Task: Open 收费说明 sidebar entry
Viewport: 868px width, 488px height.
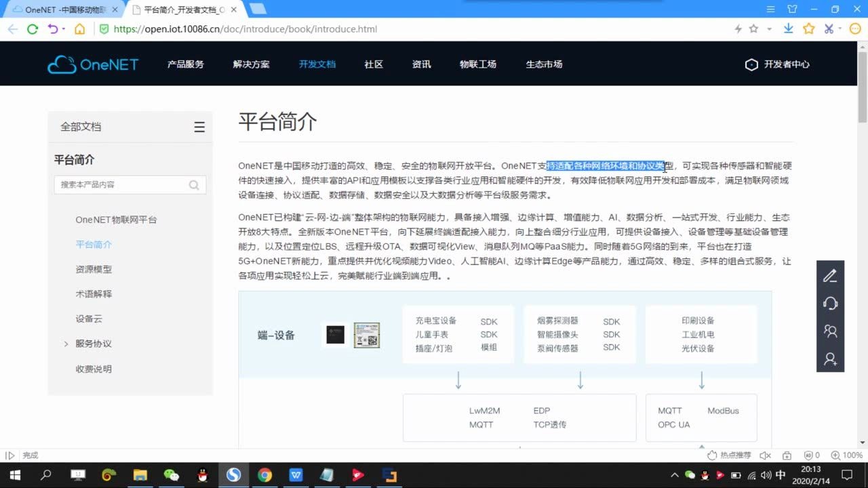Action: (94, 369)
